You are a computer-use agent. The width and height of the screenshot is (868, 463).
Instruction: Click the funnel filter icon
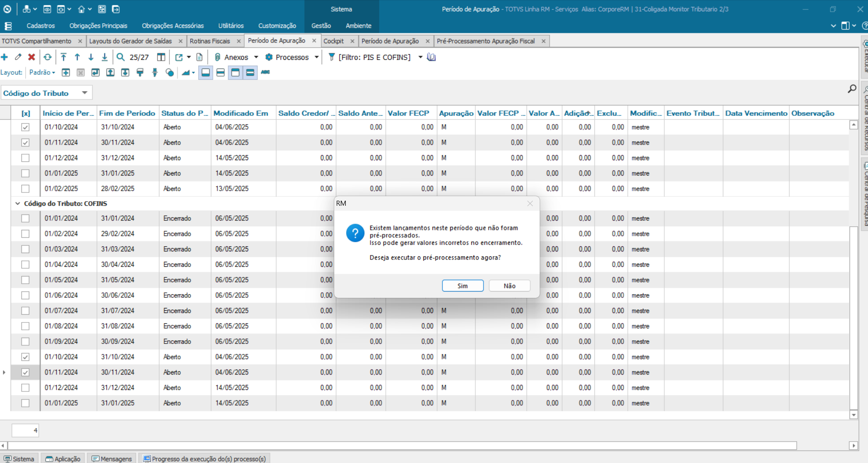pos(332,57)
